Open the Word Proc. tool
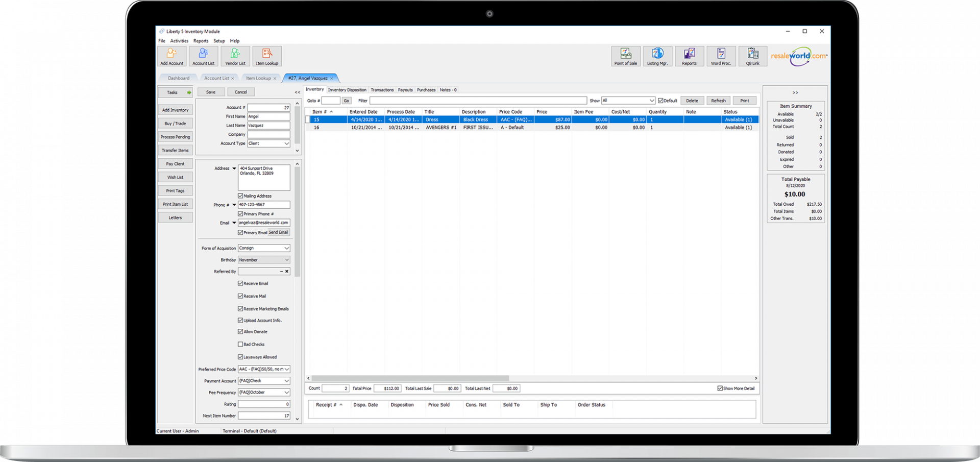 coord(721,56)
